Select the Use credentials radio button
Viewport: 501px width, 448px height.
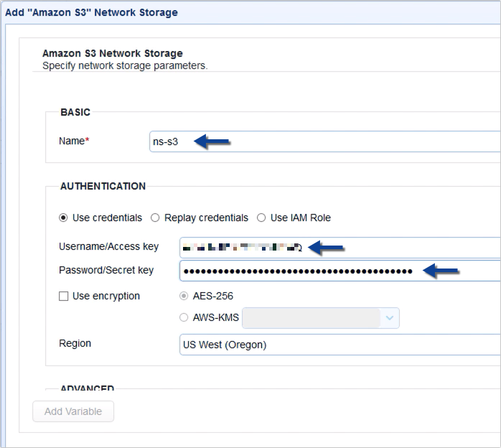pos(63,218)
